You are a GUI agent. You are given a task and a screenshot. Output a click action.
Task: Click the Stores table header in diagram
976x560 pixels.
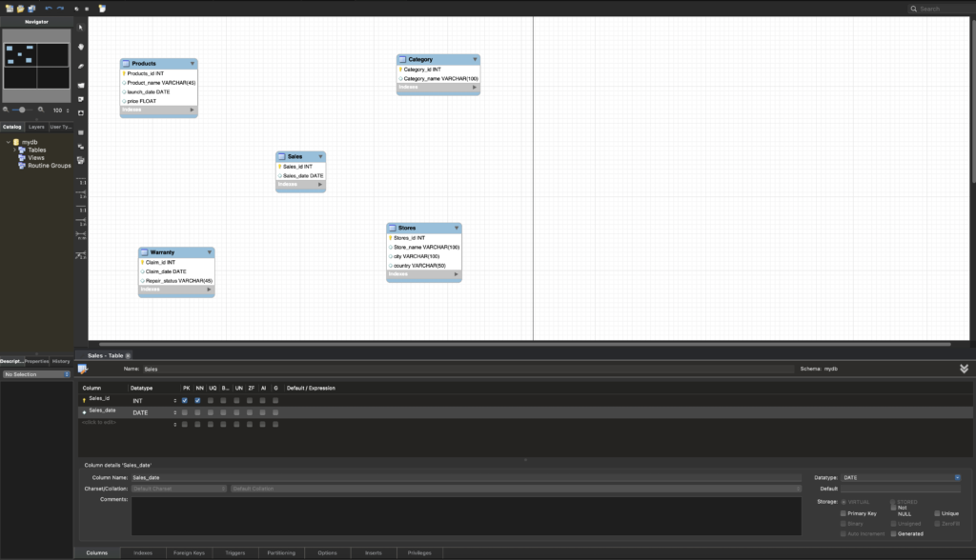pos(423,228)
